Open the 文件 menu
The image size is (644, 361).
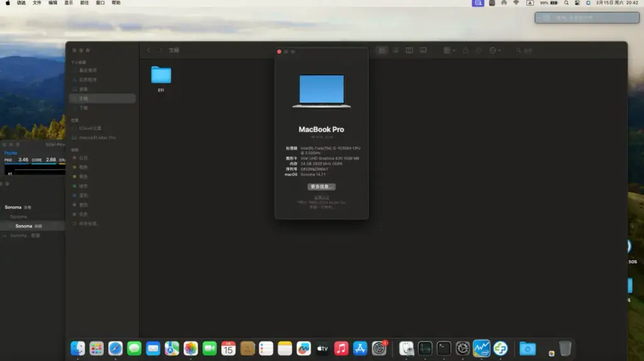37,3
